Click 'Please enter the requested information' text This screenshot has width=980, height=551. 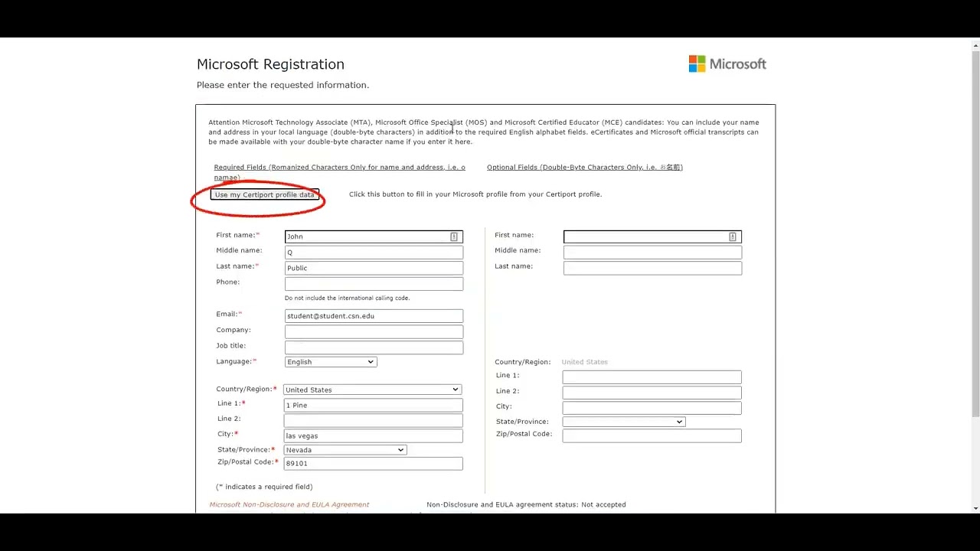point(283,85)
